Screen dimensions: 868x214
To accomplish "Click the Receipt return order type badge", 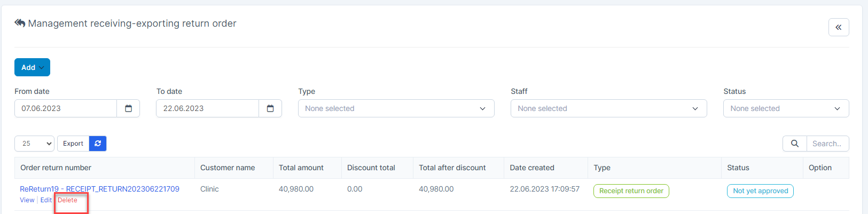I will [631, 191].
